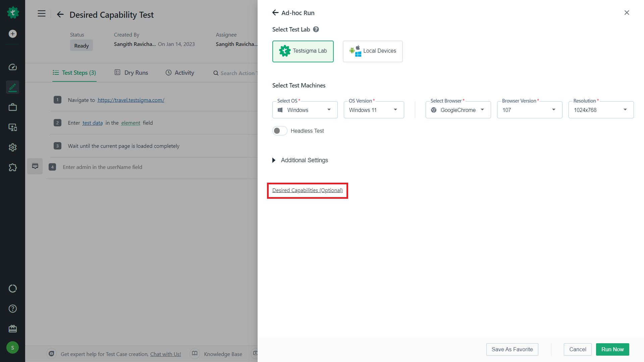Click Desired Capabilities (Optional) link
This screenshot has width=644, height=362.
[x=308, y=190]
